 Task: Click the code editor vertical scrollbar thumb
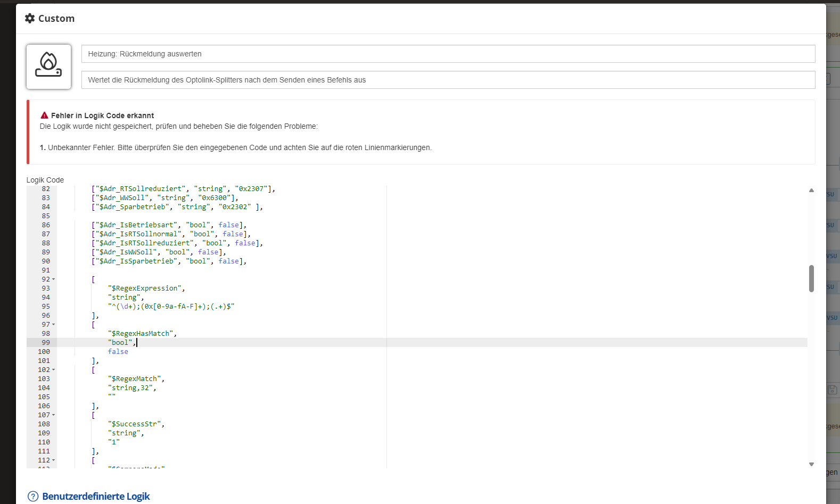click(x=811, y=278)
